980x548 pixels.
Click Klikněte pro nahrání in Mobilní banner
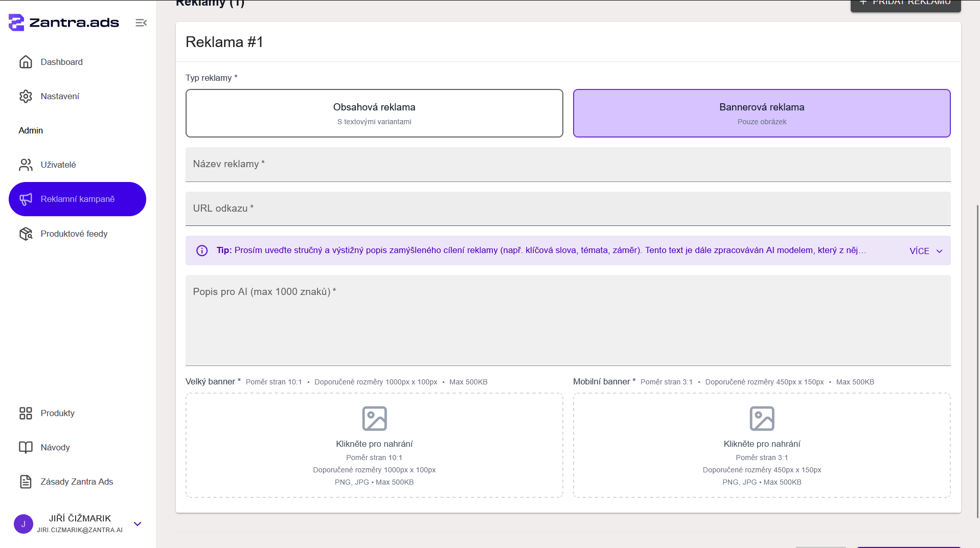pos(762,444)
